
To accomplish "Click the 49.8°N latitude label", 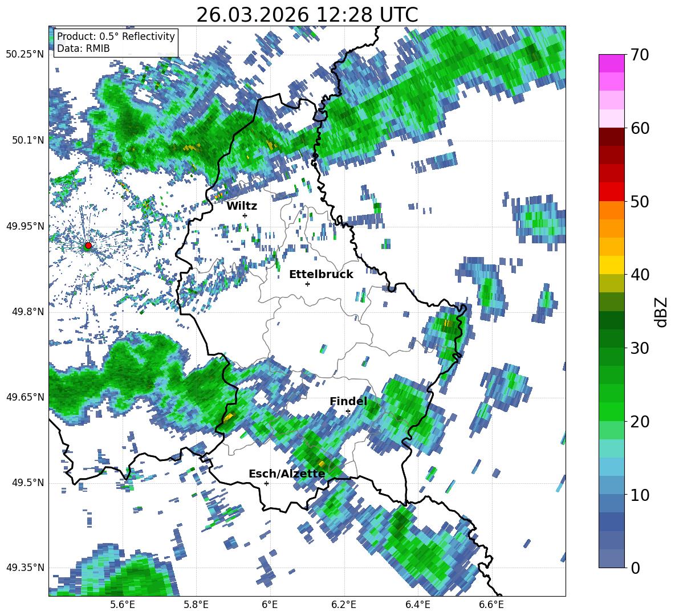I will 27,312.
